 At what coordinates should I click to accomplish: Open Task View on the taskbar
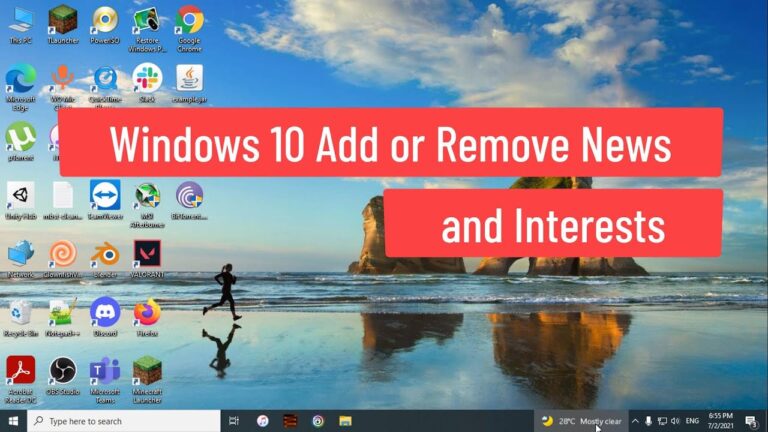(234, 421)
